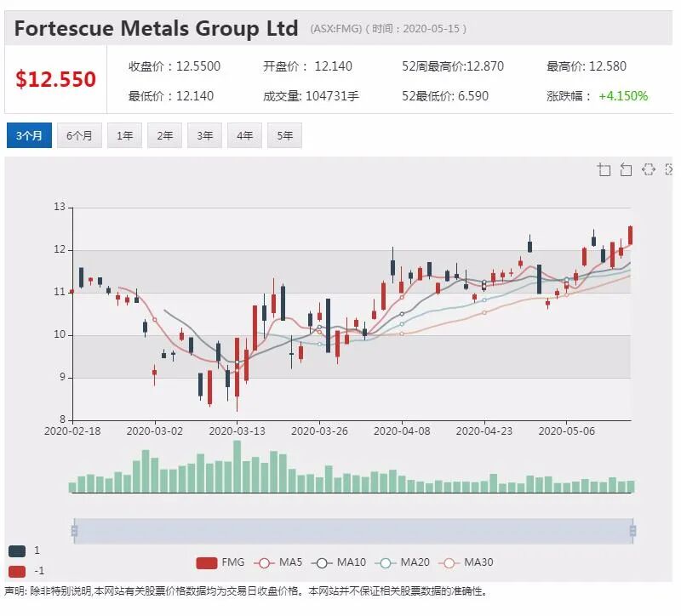The image size is (681, 616).
Task: Switch to the 6个月 time range
Action: [x=79, y=135]
